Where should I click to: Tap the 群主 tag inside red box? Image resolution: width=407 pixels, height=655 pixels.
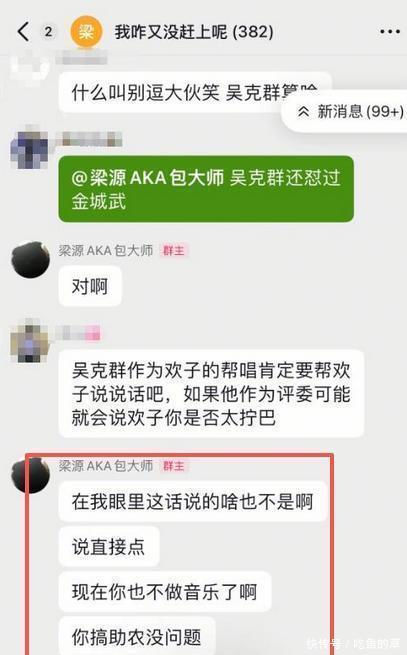coord(173,466)
